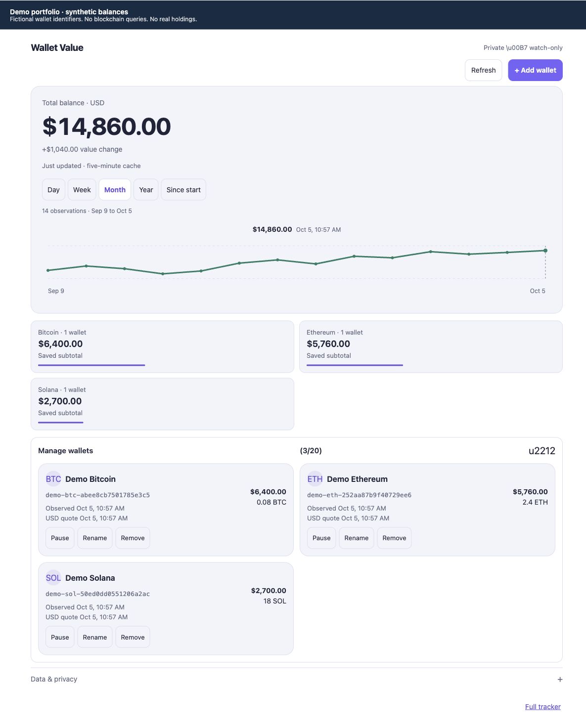Viewport: 586px width, 728px height.
Task: Open the Full tracker link
Action: tap(542, 707)
